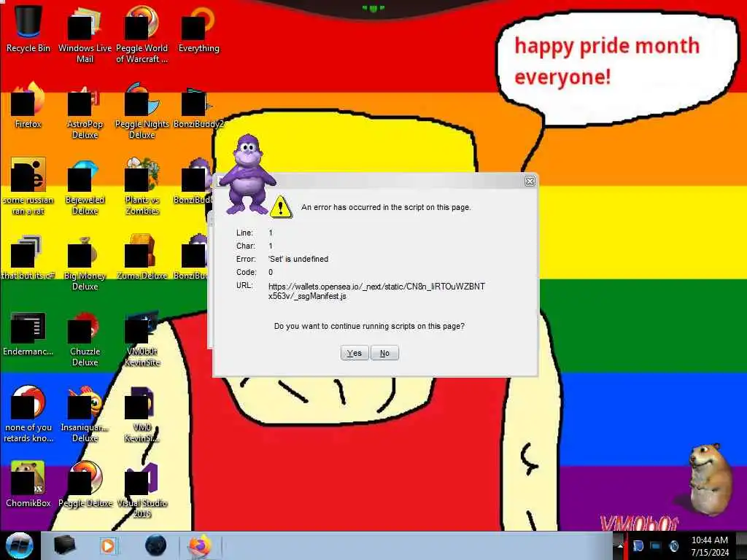Image resolution: width=747 pixels, height=560 pixels.
Task: Launch Windows Live Mail desktop shortcut
Action: (x=85, y=34)
